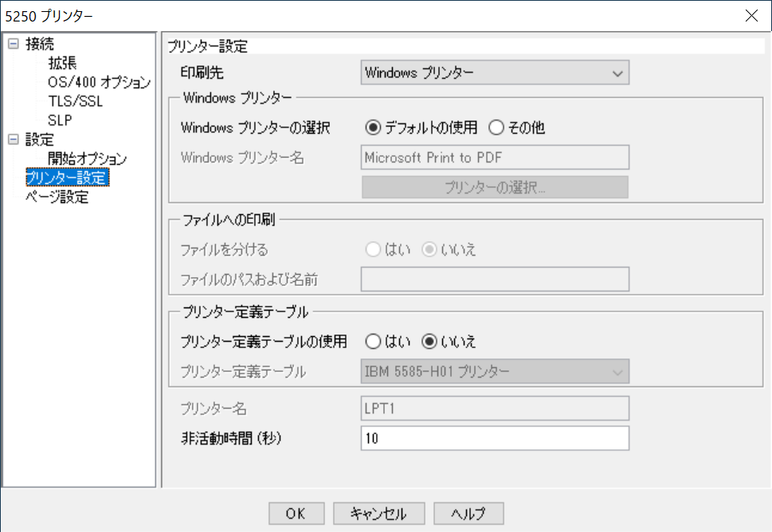
Task: Select 拡張 in the tree
Action: (x=62, y=63)
